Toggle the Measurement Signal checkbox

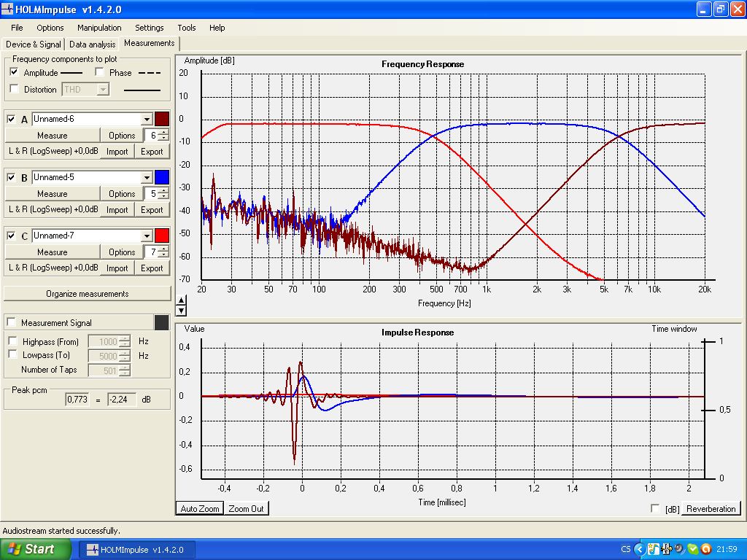pos(12,322)
